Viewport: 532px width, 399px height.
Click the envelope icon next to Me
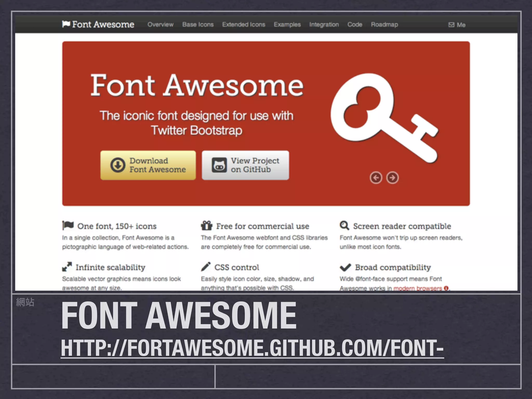tap(451, 25)
